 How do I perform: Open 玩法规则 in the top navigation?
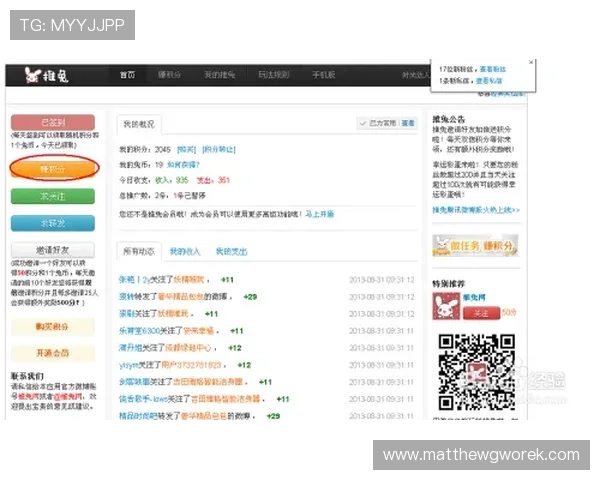click(274, 75)
